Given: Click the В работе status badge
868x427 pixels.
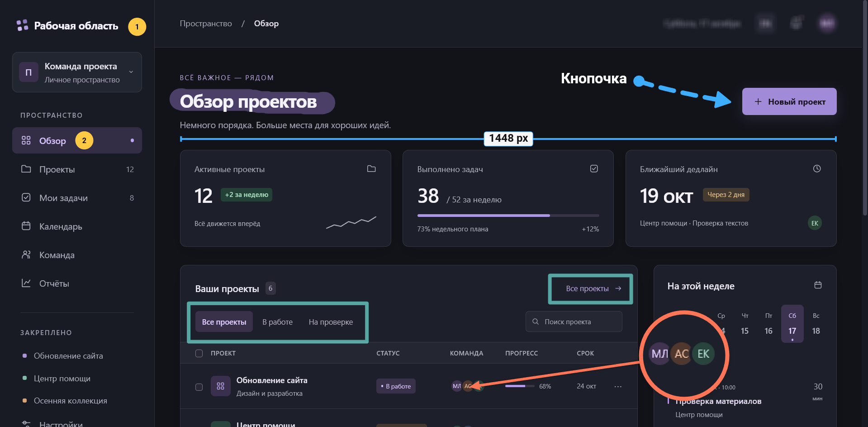Looking at the screenshot, I should pyautogui.click(x=396, y=386).
